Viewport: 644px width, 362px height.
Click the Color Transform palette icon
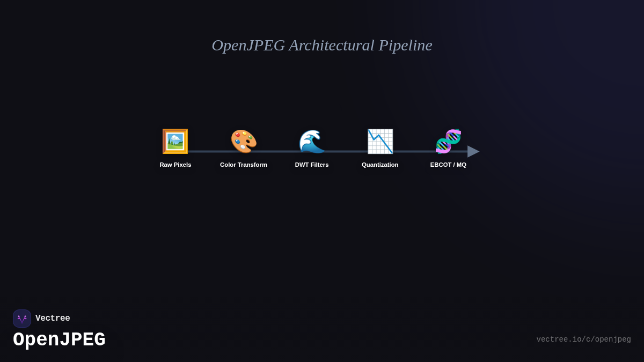point(243,141)
